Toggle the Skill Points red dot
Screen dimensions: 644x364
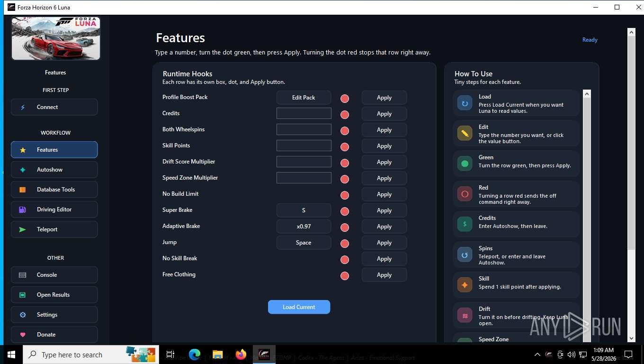pyautogui.click(x=345, y=147)
